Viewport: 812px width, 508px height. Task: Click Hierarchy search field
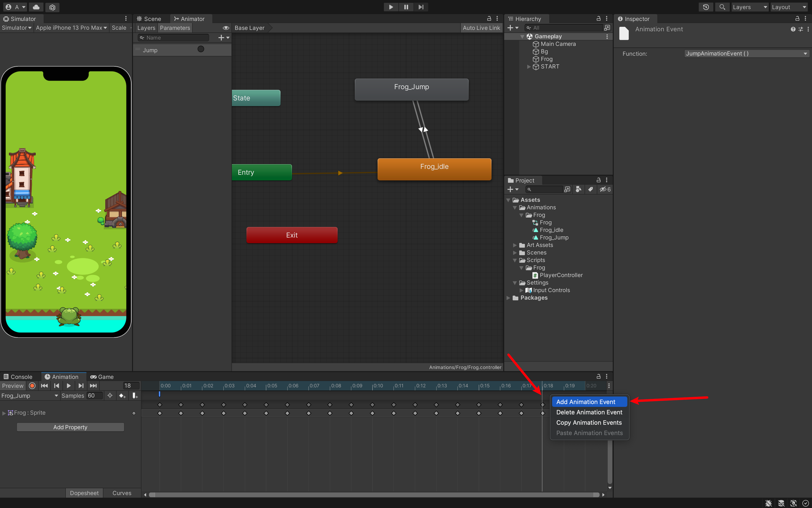[564, 28]
